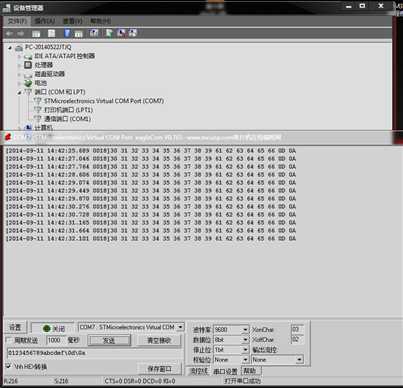
Task: Click the 清空接收 clear receive button
Action: coord(159,340)
